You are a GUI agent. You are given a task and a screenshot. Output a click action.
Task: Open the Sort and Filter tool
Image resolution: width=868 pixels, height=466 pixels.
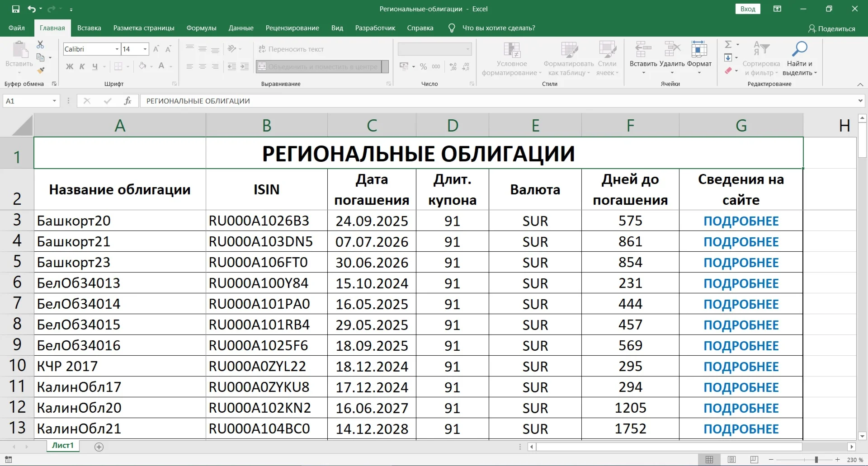pos(761,56)
